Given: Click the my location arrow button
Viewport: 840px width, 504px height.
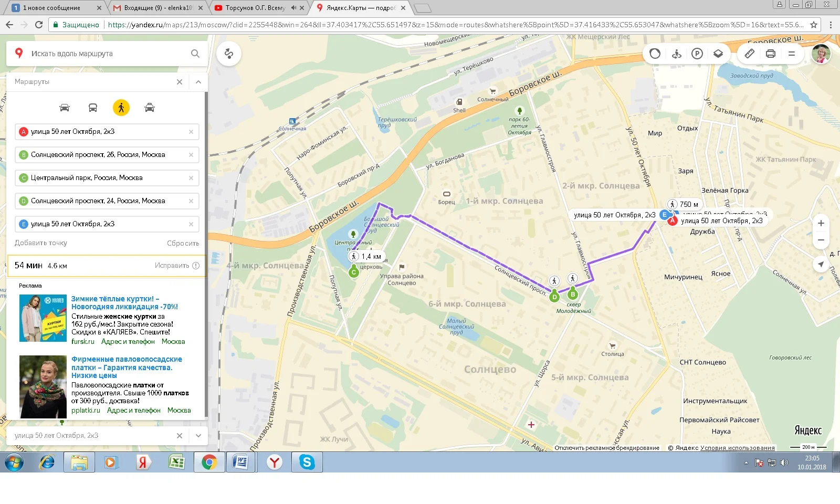Looking at the screenshot, I should pos(821,264).
